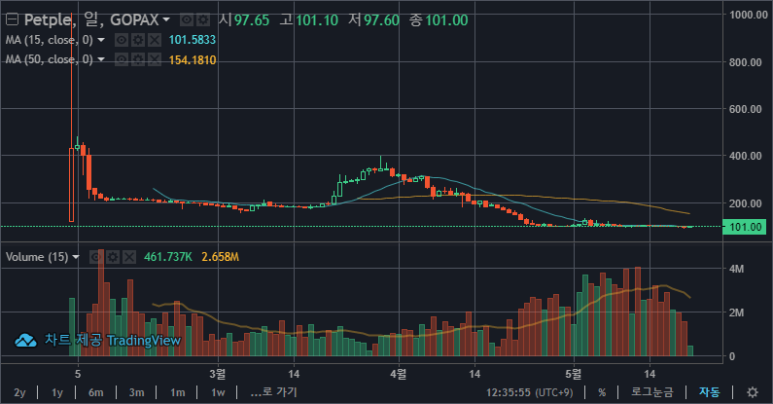Remove the Volume indicator
Screen dimensions: 773x404
(129, 257)
